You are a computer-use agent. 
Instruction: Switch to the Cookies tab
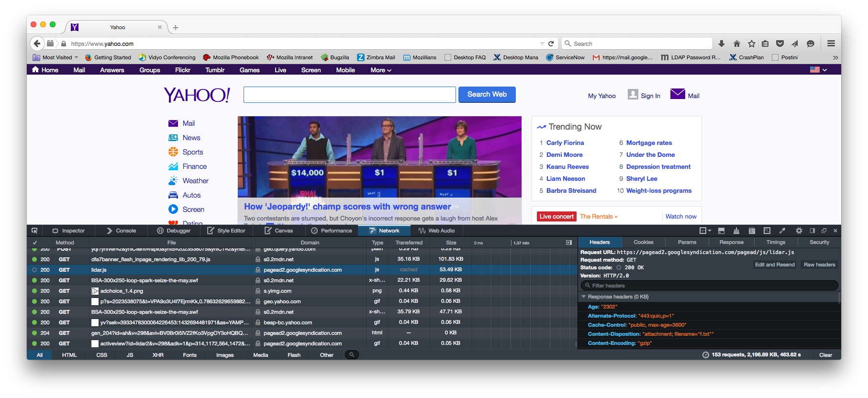pyautogui.click(x=643, y=242)
